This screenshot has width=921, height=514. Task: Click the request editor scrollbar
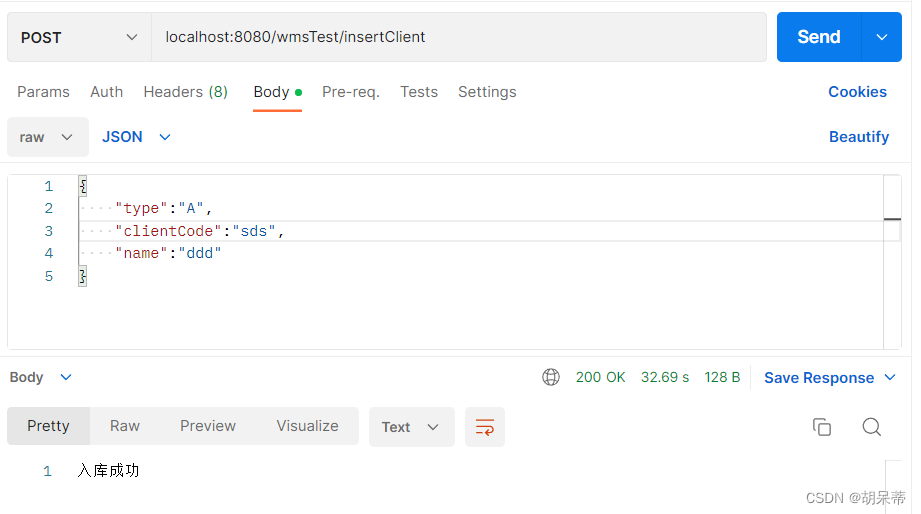tap(892, 261)
